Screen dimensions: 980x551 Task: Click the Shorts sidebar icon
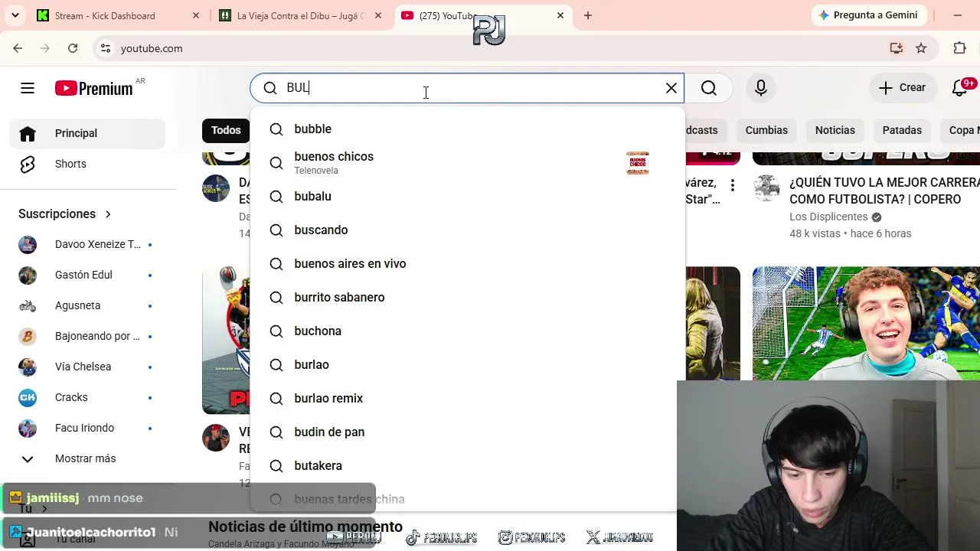tap(28, 164)
